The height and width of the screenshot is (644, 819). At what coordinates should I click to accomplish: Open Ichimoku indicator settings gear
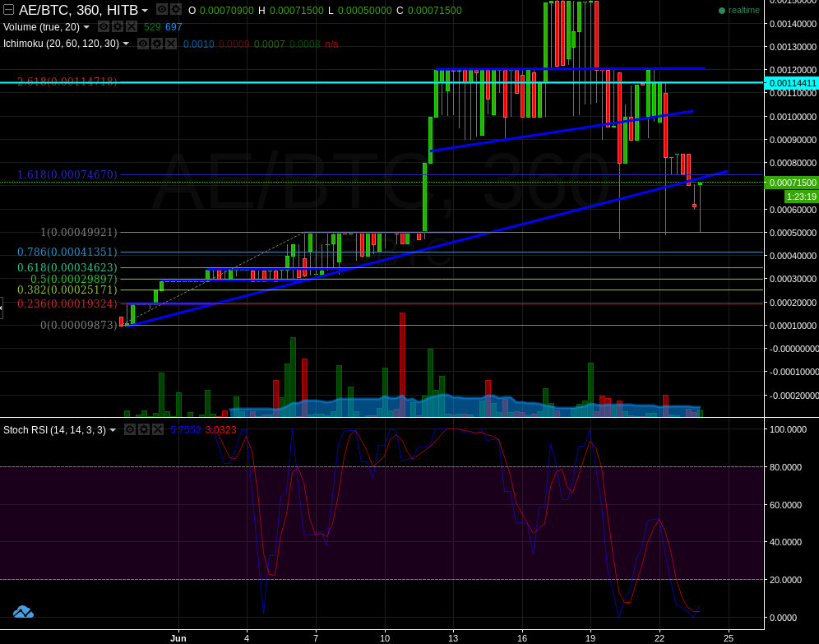coord(157,44)
